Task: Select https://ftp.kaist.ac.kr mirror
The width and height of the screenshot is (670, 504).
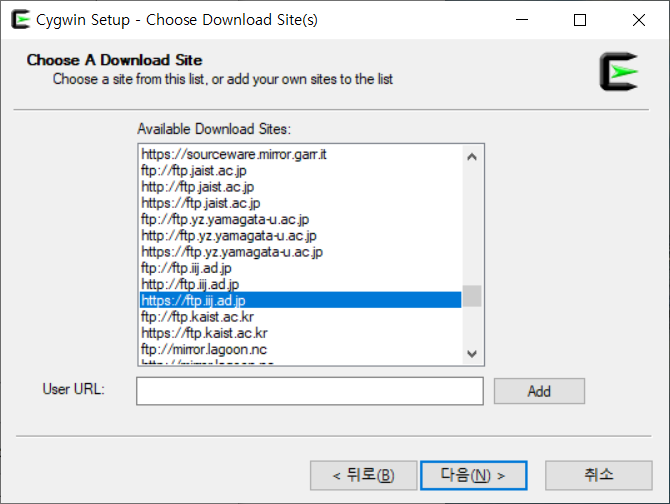Action: click(300, 333)
